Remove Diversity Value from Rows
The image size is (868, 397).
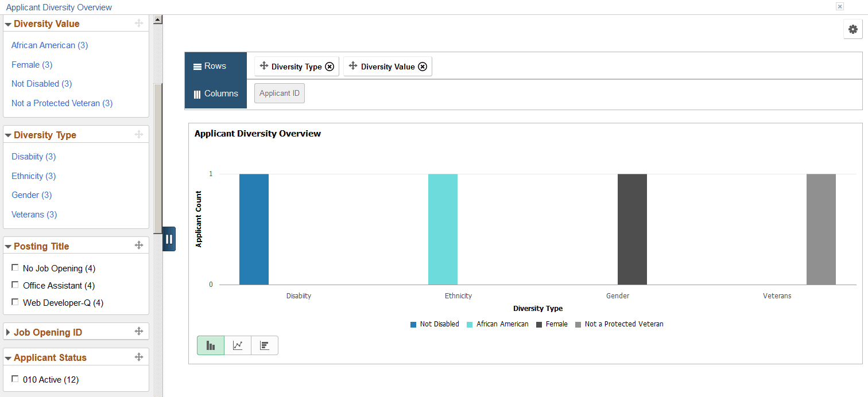click(x=423, y=66)
